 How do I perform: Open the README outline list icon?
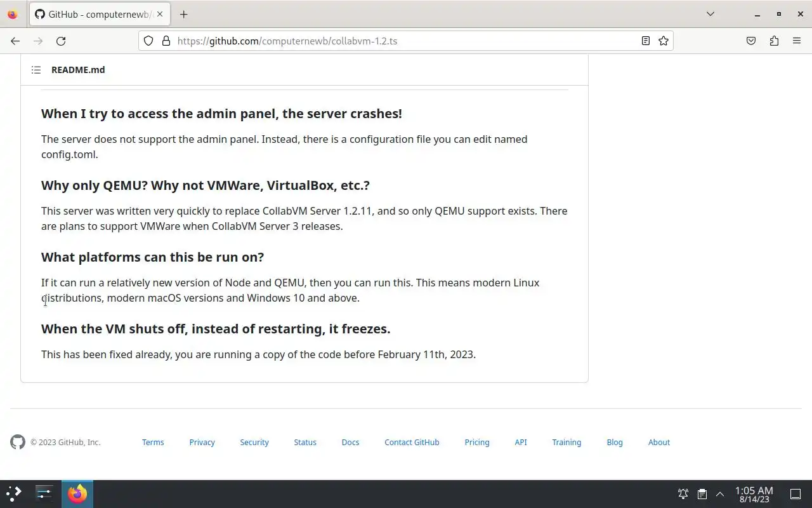click(x=36, y=70)
